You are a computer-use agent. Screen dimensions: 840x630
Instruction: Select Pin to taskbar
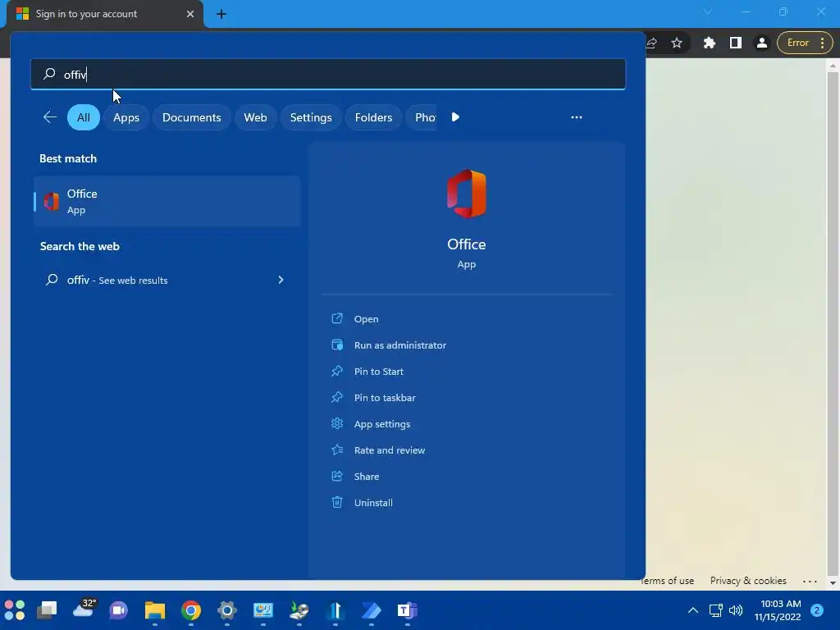click(x=385, y=398)
